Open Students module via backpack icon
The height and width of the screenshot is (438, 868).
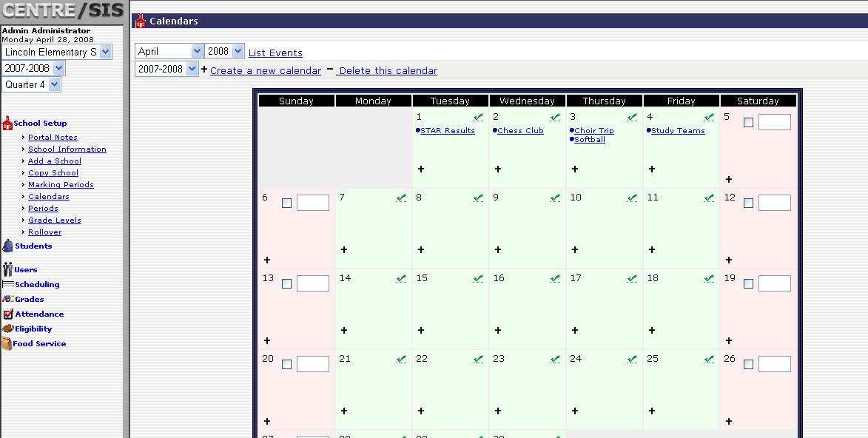click(7, 246)
